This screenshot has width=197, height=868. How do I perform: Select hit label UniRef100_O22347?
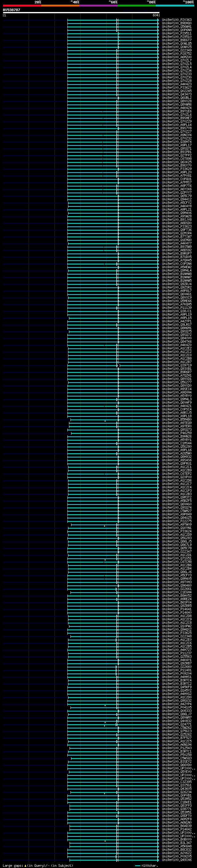point(177,551)
